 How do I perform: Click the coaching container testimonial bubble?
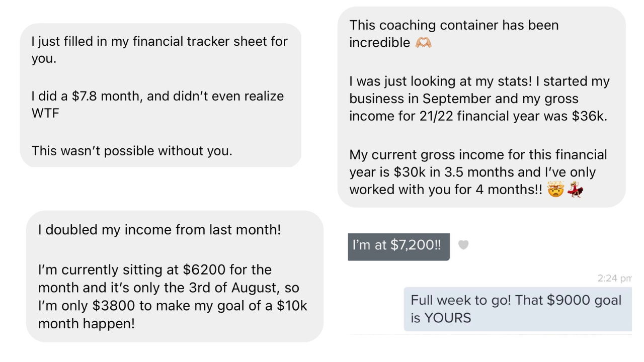click(481, 107)
